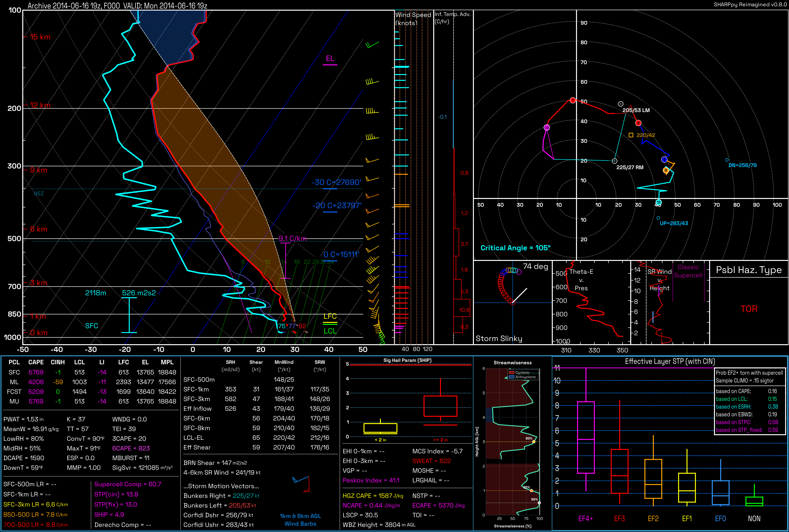Click the UP=283/43 Corfidi upshear marker
Screen dimensions: 789x532
(x=658, y=218)
